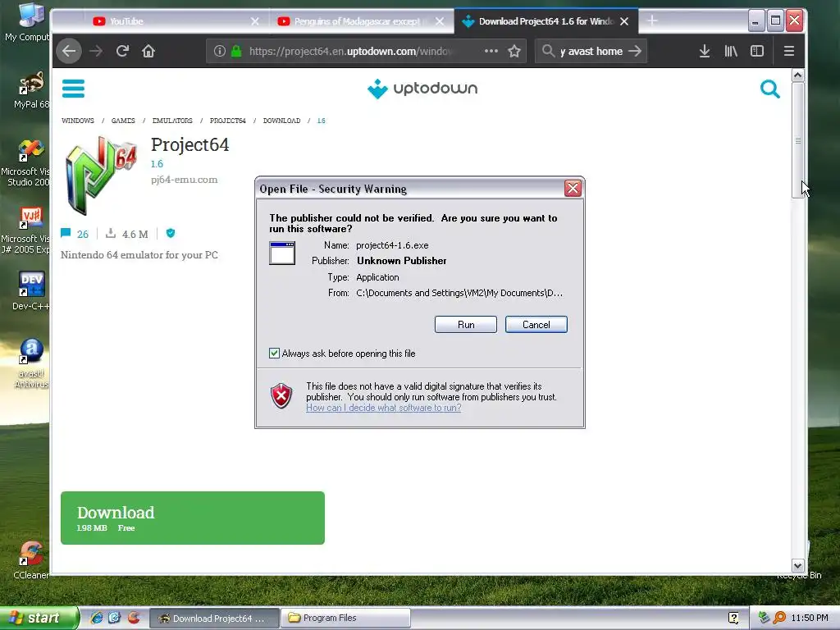Go to the browser Home page icon
Image resolution: width=840 pixels, height=630 pixels.
148,51
